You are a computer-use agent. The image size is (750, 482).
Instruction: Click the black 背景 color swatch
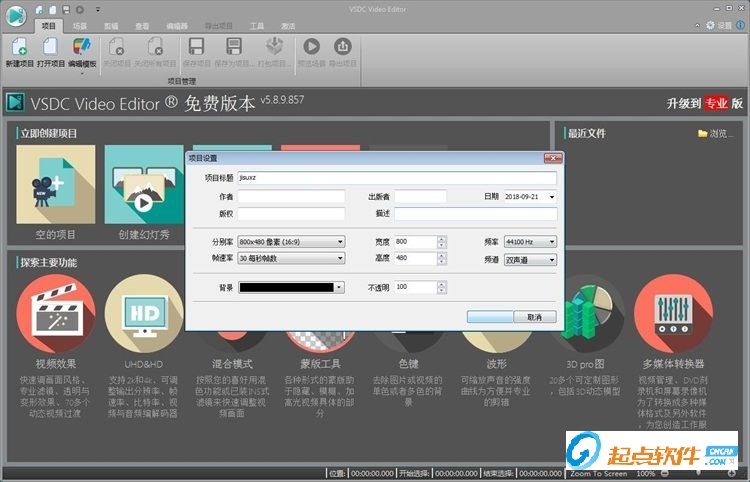(x=287, y=287)
